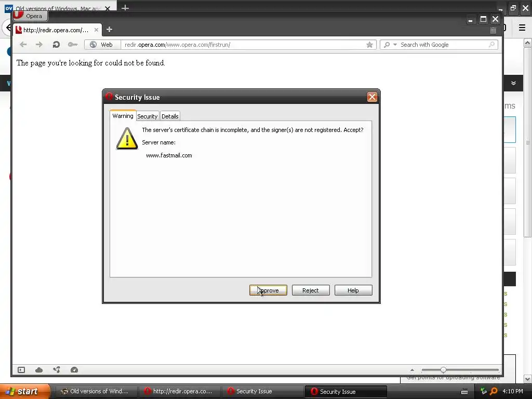Select active Security Issue taskbar item

pyautogui.click(x=345, y=392)
